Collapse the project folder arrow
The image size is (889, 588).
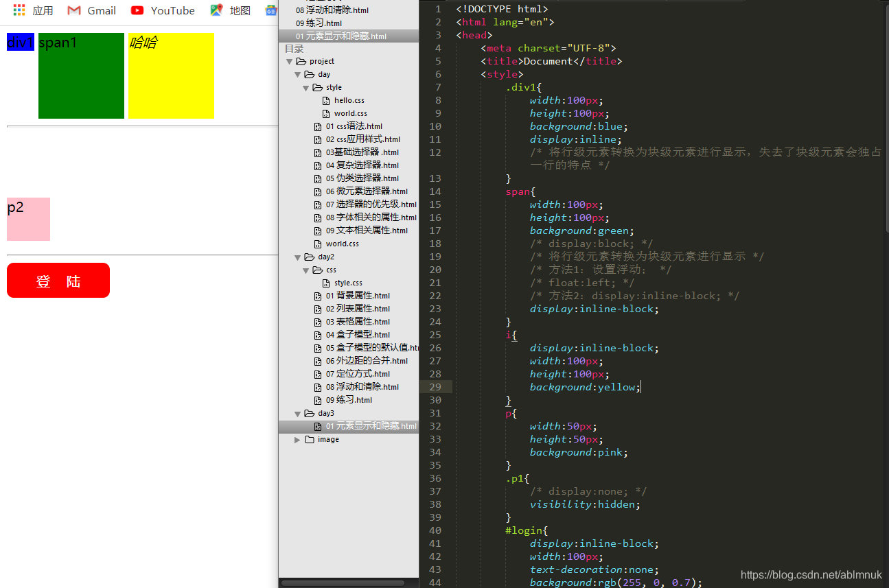pyautogui.click(x=290, y=62)
